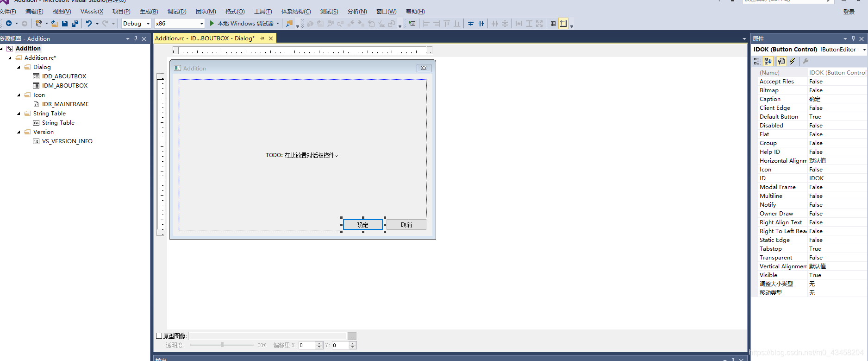Open Properties panel window position menu
The height and width of the screenshot is (361, 868).
tap(845, 38)
